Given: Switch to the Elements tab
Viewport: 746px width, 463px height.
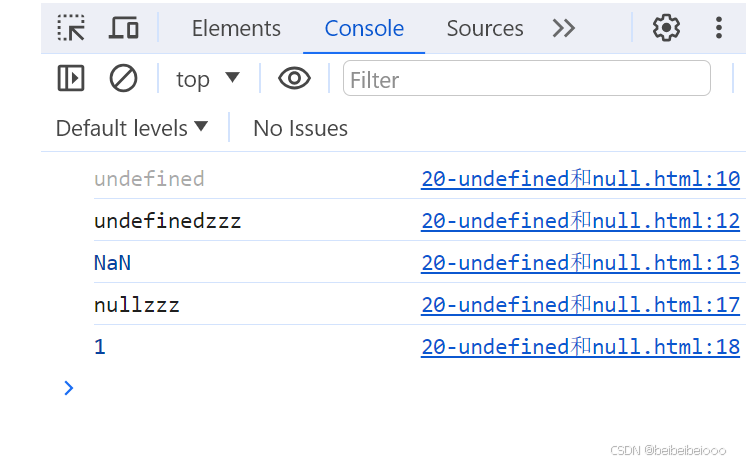Looking at the screenshot, I should coord(236,28).
